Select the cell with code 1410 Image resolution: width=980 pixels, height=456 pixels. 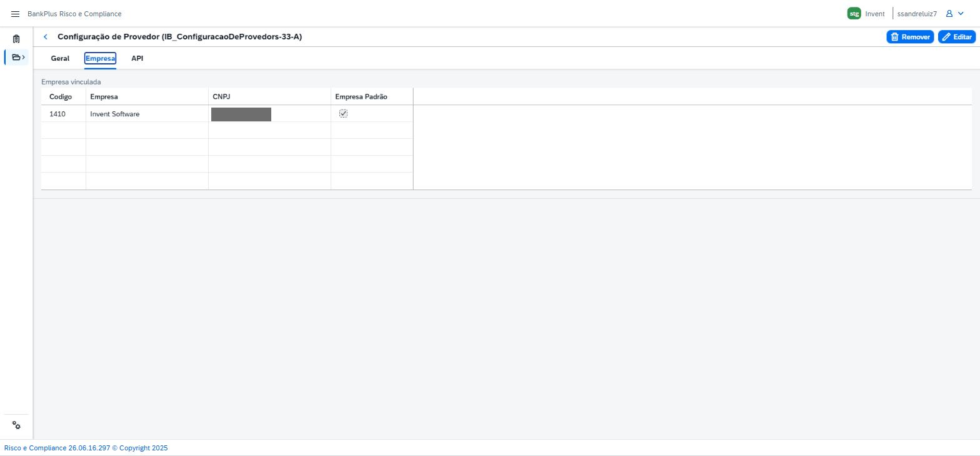[63, 114]
